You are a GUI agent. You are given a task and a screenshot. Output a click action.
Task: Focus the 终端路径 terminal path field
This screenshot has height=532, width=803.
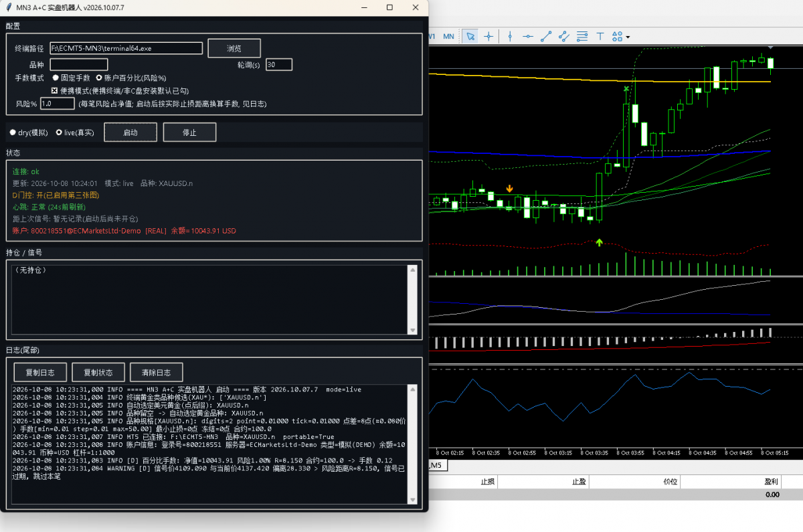pos(126,48)
